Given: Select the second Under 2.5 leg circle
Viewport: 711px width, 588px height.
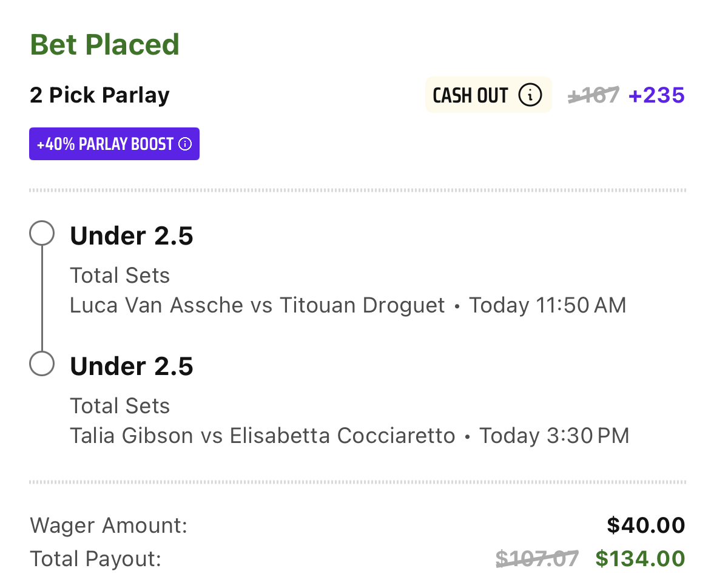Looking at the screenshot, I should click(42, 363).
